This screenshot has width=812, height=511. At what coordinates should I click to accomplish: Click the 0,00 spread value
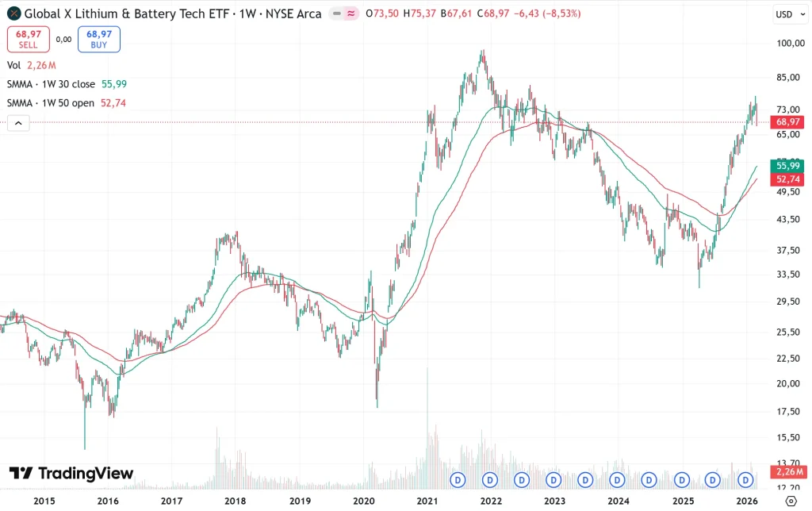tap(63, 40)
